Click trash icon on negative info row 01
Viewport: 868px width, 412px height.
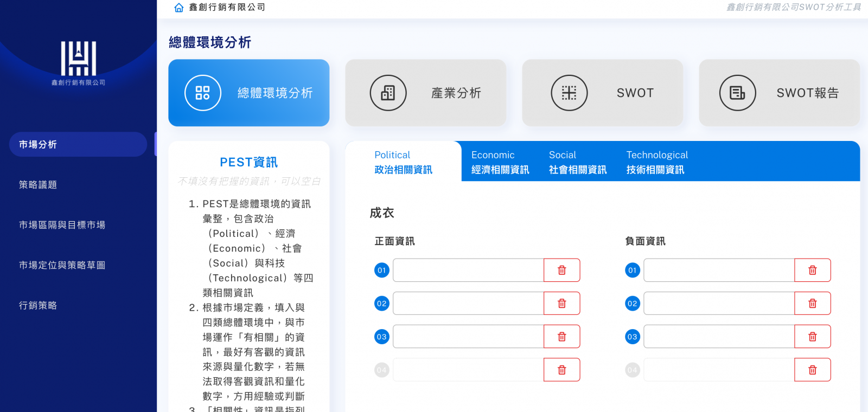(x=812, y=270)
